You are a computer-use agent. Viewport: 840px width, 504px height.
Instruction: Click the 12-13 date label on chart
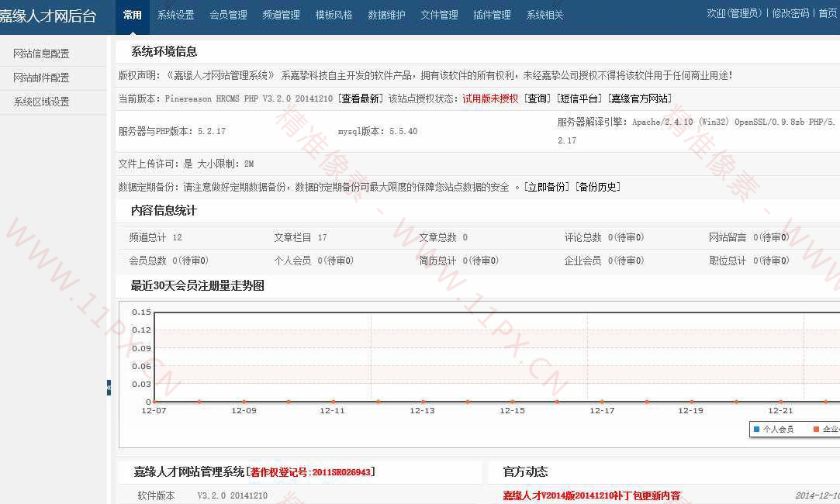(x=422, y=411)
